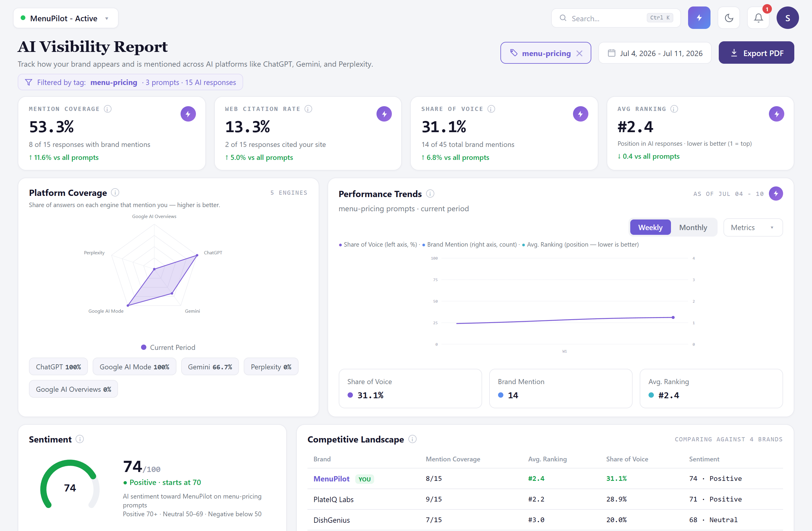Toggle Current Period legend in radar chart
The width and height of the screenshot is (812, 531).
pos(168,347)
